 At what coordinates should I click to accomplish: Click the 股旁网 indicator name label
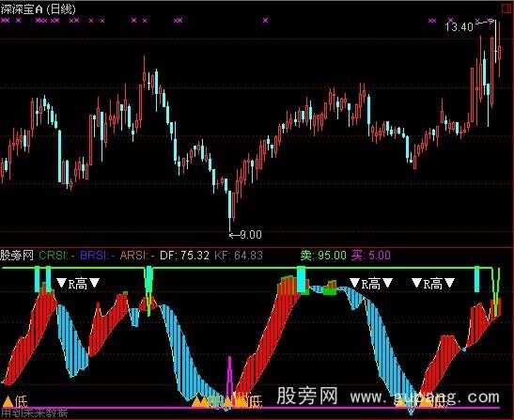tap(17, 255)
